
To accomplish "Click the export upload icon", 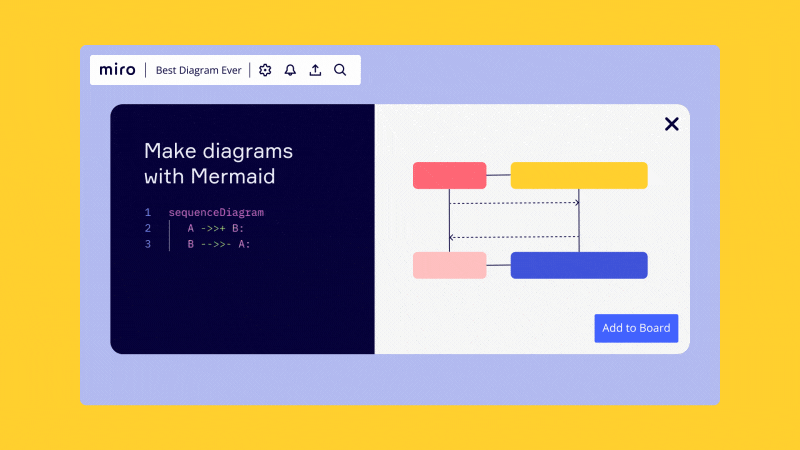I will (x=315, y=70).
